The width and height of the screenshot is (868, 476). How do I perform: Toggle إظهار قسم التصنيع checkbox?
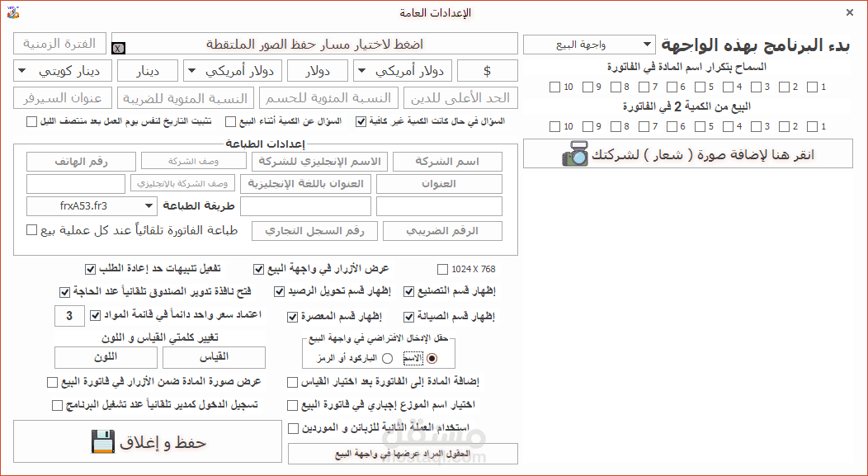(x=408, y=291)
